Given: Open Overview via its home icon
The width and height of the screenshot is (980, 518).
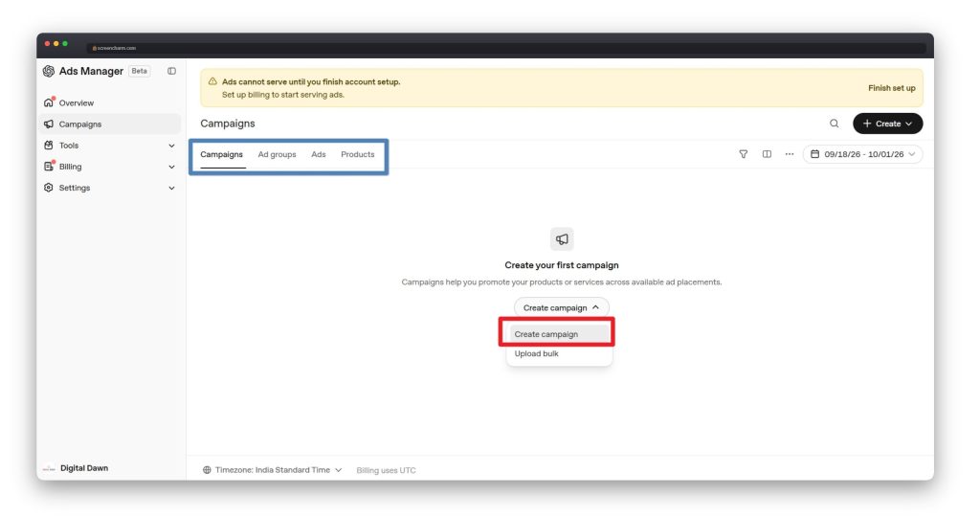Looking at the screenshot, I should tap(49, 102).
